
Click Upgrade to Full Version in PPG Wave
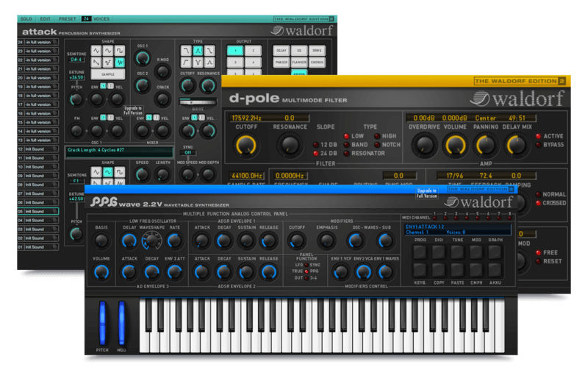pos(427,193)
